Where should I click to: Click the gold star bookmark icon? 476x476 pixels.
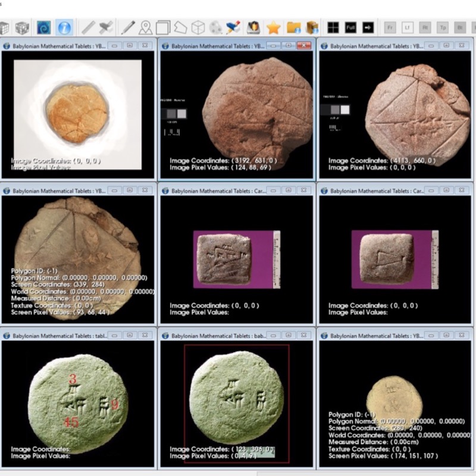[x=273, y=27]
